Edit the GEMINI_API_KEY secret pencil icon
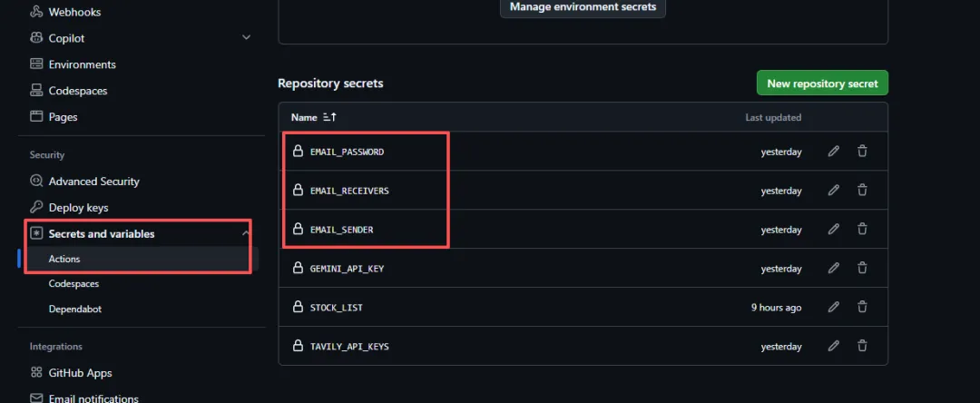 click(x=833, y=269)
